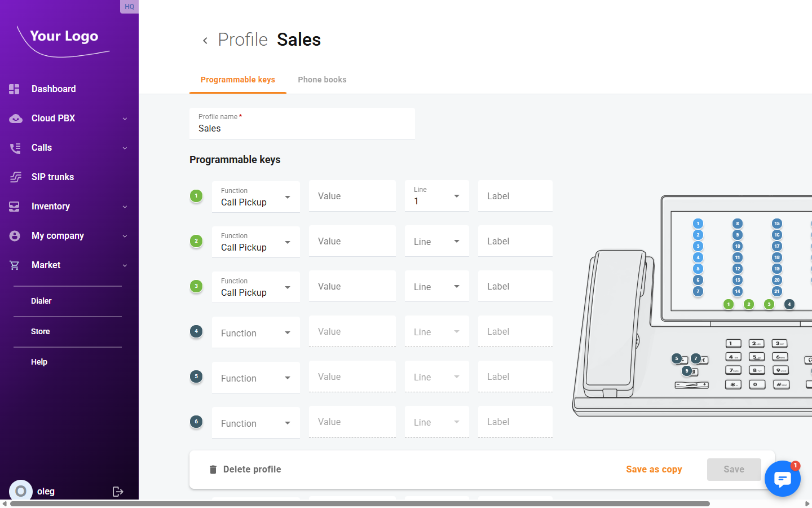
Task: Click Save as copy
Action: pos(654,470)
